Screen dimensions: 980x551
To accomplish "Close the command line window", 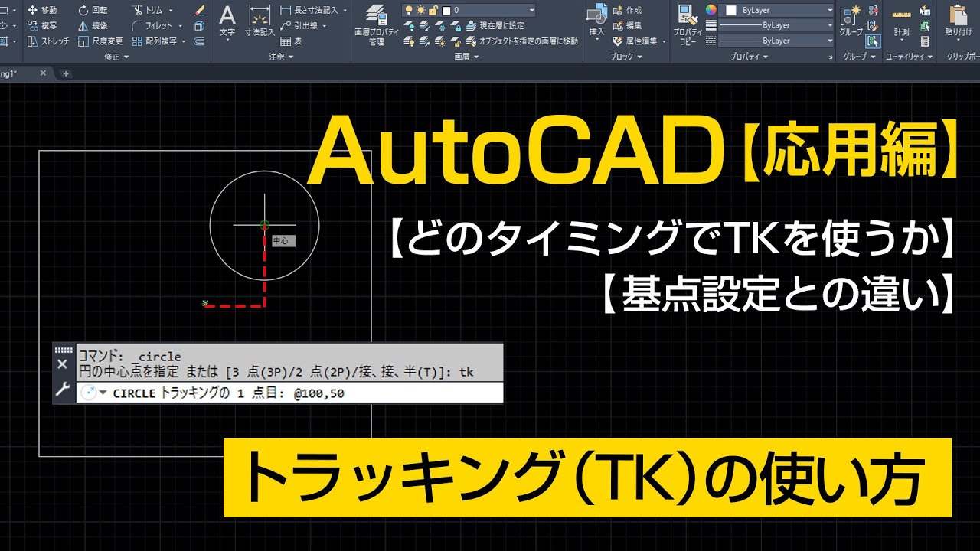I will pyautogui.click(x=63, y=364).
